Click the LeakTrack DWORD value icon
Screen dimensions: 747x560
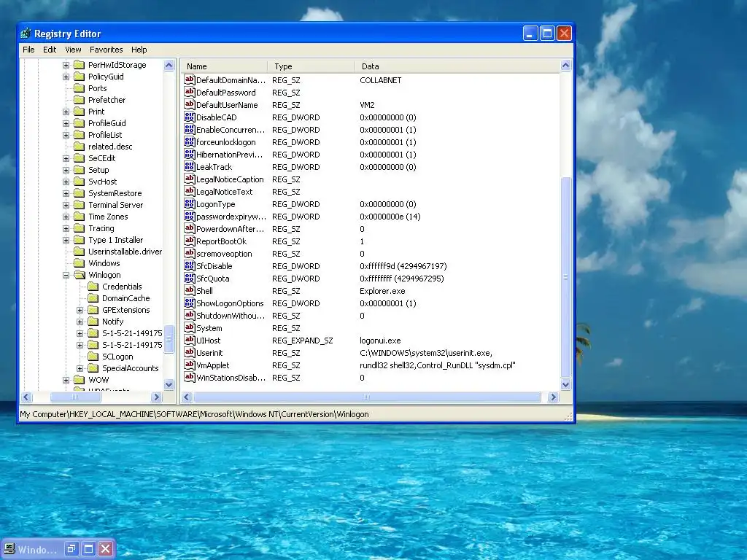click(190, 166)
